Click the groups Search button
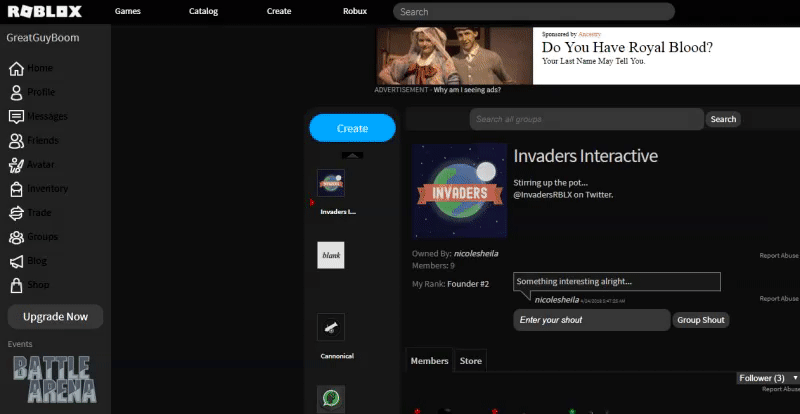 point(723,119)
